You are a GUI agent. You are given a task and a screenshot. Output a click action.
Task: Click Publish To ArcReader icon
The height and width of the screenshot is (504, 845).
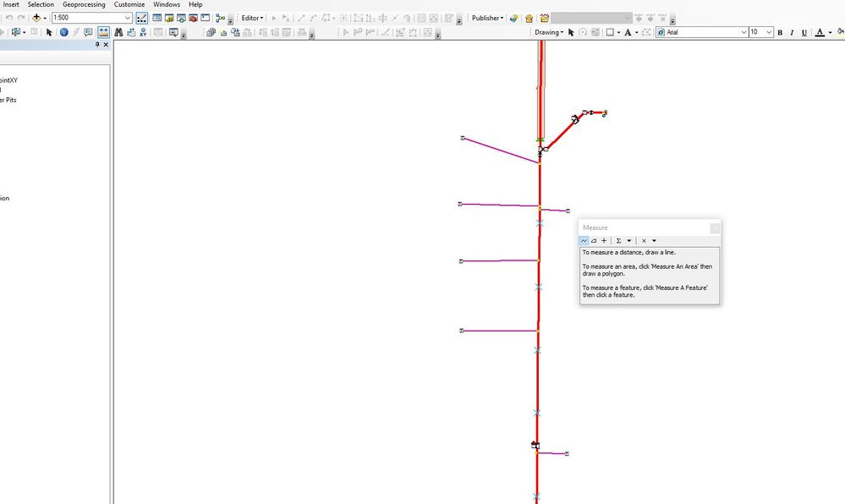click(513, 18)
